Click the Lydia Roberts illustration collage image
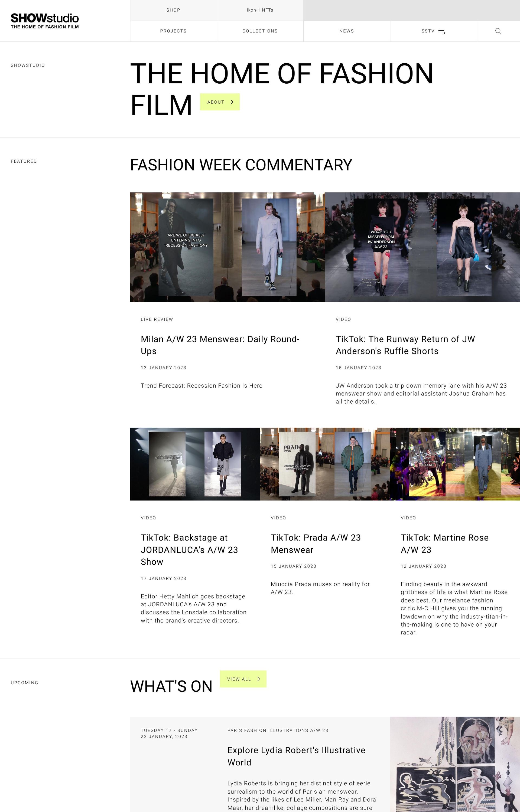 click(x=455, y=764)
